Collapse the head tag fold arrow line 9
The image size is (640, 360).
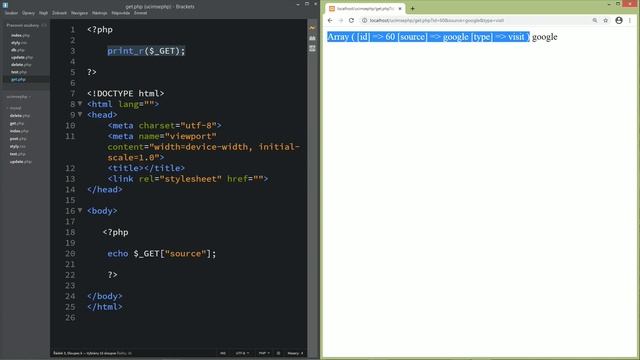point(80,114)
